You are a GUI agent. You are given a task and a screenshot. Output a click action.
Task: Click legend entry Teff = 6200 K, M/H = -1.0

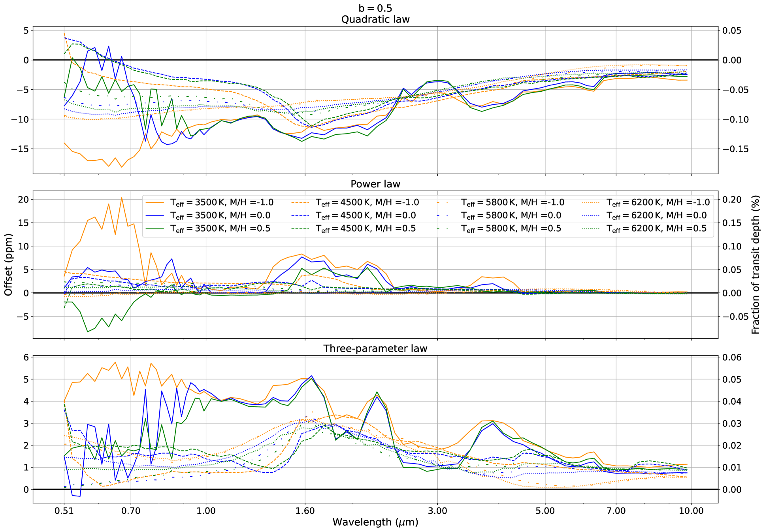point(658,202)
